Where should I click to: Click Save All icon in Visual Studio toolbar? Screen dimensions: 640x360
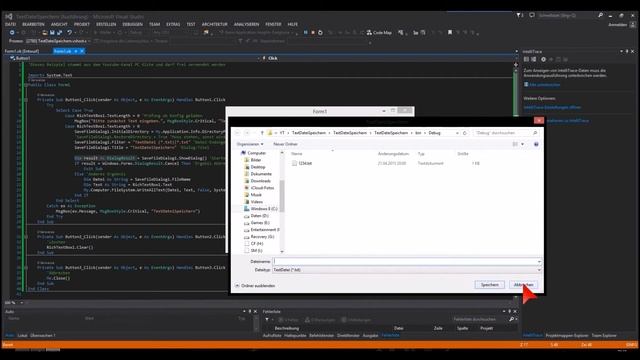coord(60,33)
